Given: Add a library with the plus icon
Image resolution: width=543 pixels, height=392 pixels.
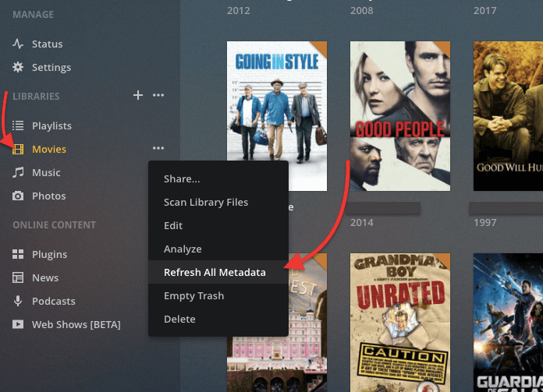Looking at the screenshot, I should click(138, 95).
